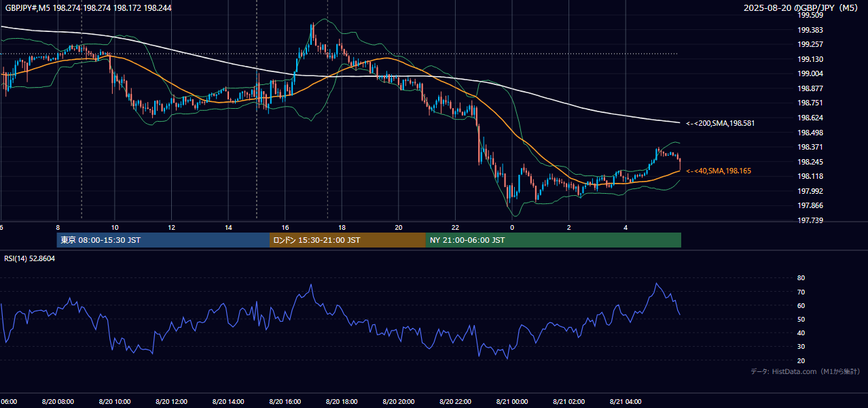The height and width of the screenshot is (408, 868).
Task: Click the price axis value 199.383
Action: 810,30
